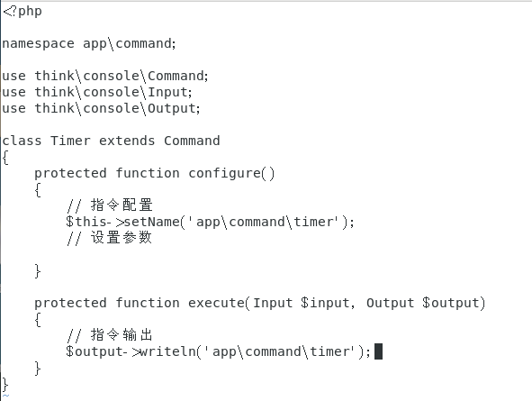Click the 指令配置 comment
This screenshot has height=401, width=532.
pos(110,205)
